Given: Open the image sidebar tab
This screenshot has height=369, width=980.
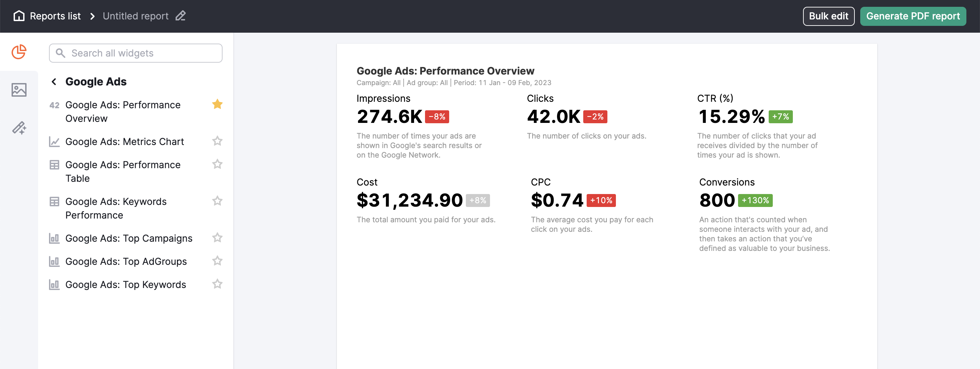Looking at the screenshot, I should point(19,90).
